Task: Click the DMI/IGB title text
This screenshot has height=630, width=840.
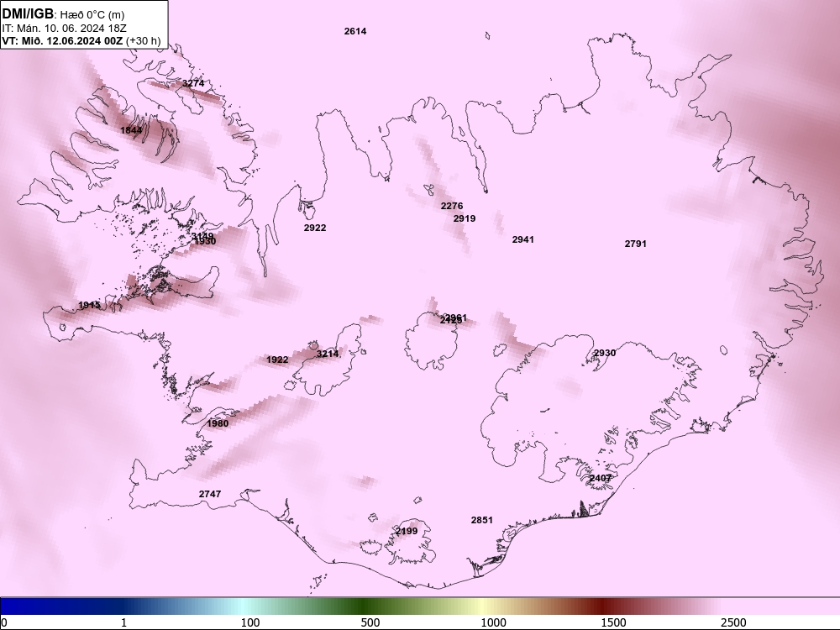Action: click(28, 14)
